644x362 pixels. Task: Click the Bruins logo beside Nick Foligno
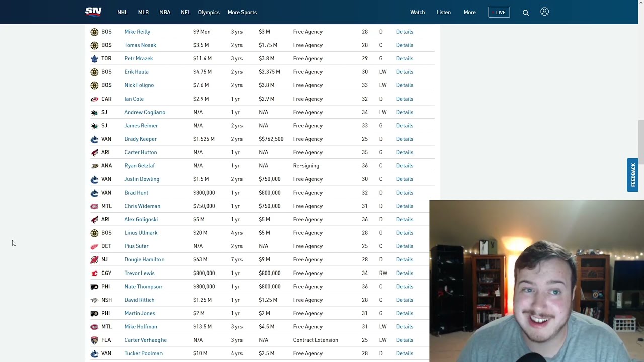click(94, 85)
